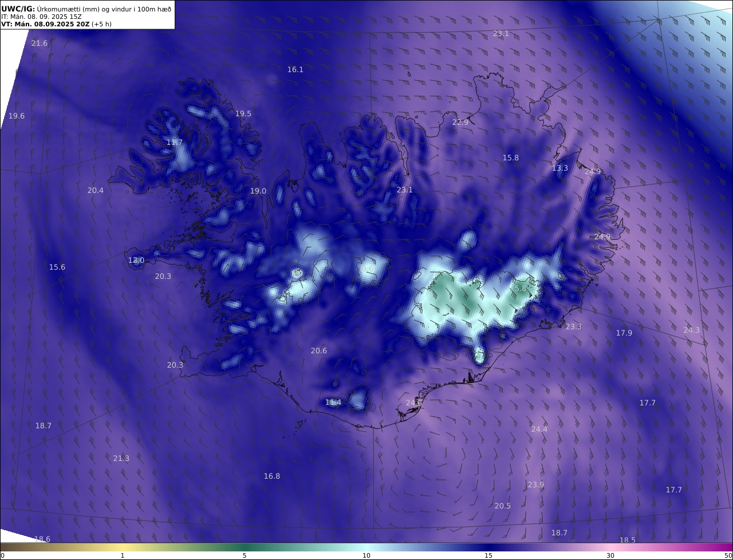Click the initial time line 'IT: Mán. 08. 09. 2025 15Z'
733x560 pixels.
[40, 17]
